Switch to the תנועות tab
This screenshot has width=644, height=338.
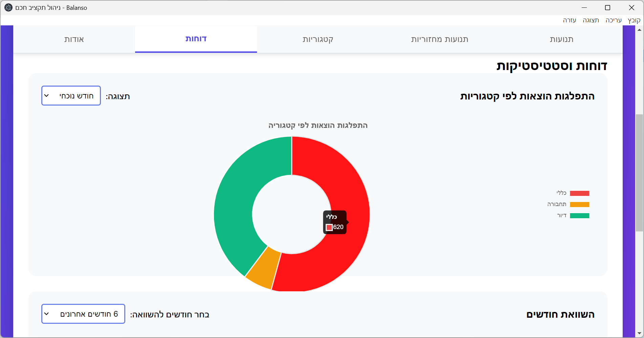561,39
